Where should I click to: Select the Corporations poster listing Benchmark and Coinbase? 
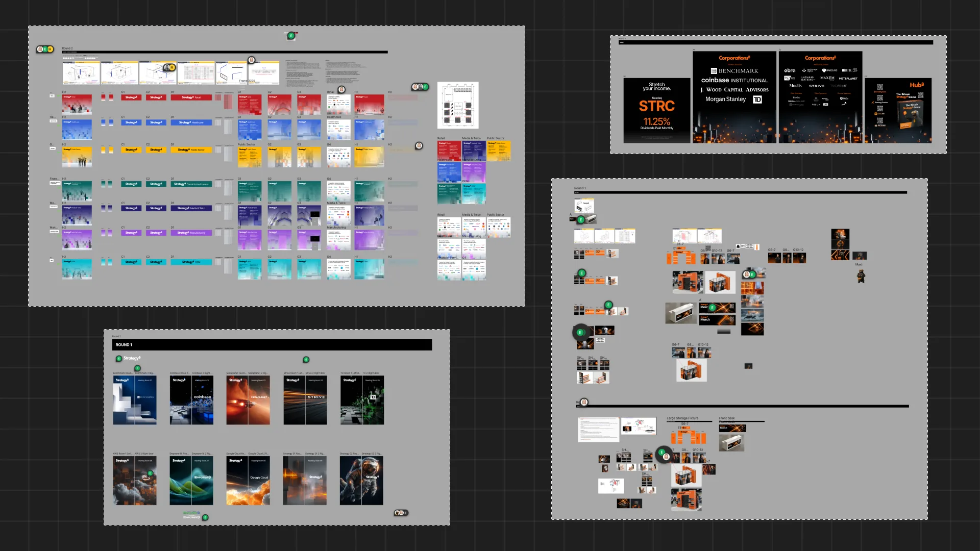coord(734,97)
